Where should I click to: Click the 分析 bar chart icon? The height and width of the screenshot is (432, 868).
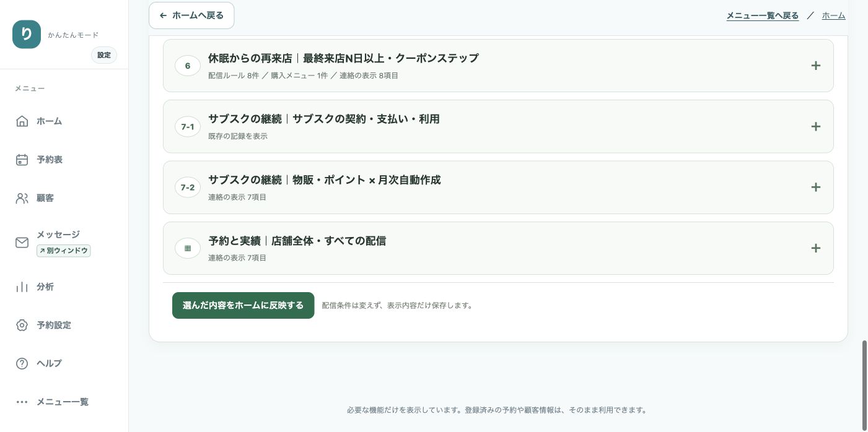click(x=22, y=287)
